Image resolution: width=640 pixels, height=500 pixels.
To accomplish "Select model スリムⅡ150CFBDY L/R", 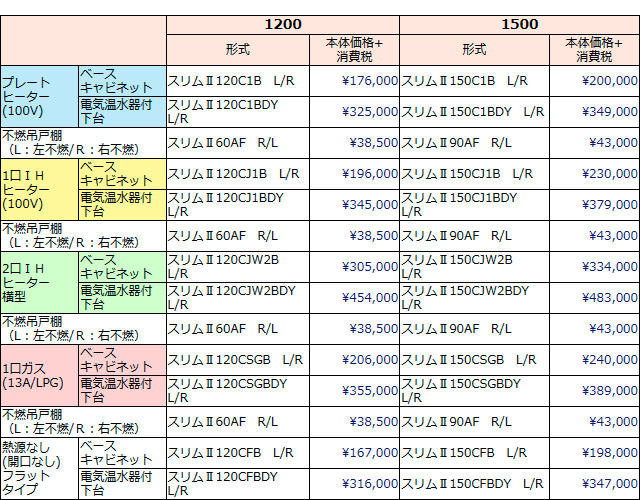I will point(472,484).
